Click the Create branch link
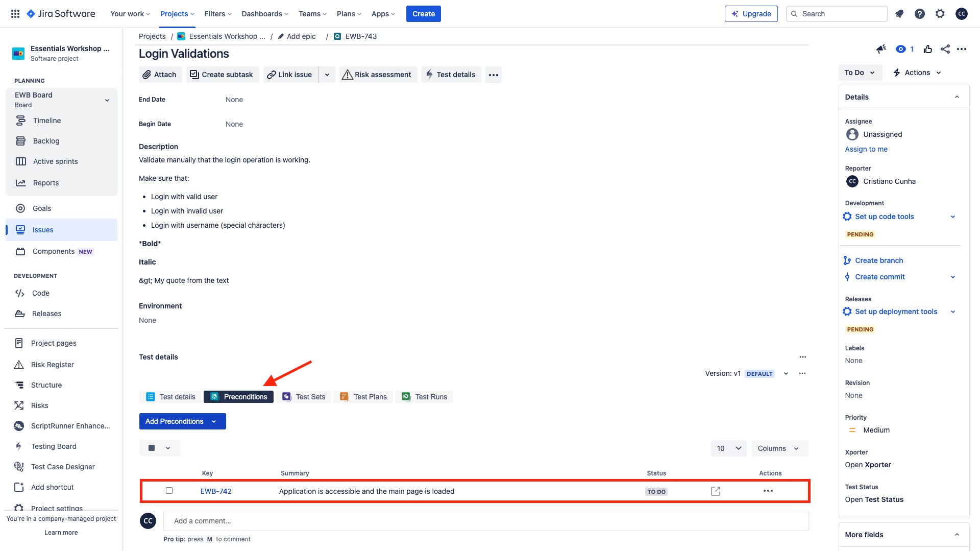This screenshot has width=980, height=551. tap(879, 260)
